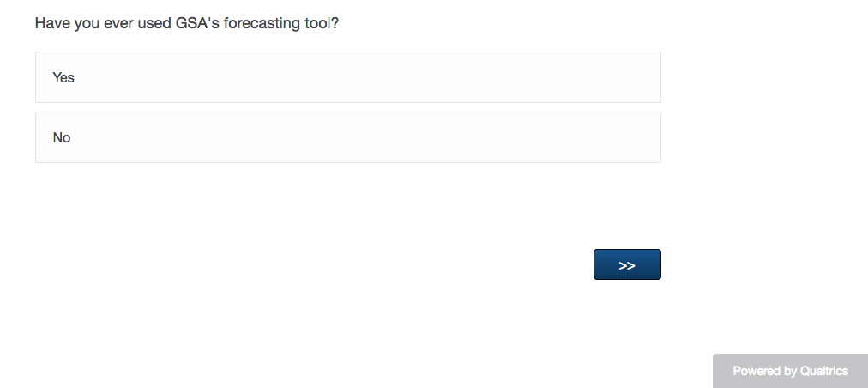Click the word "No" in the second choice
Image resolution: width=868 pixels, height=388 pixels.
pyautogui.click(x=62, y=137)
